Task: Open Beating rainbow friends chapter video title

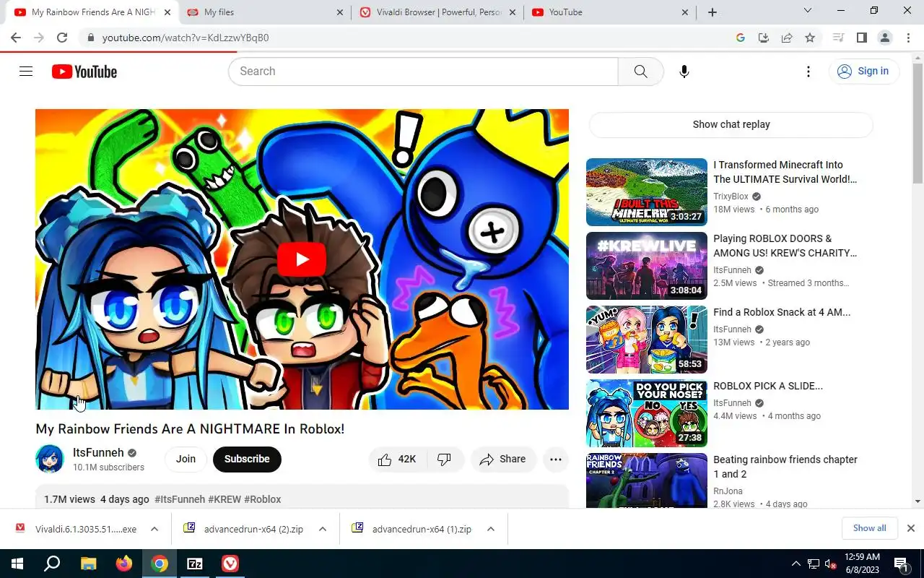Action: click(x=785, y=467)
